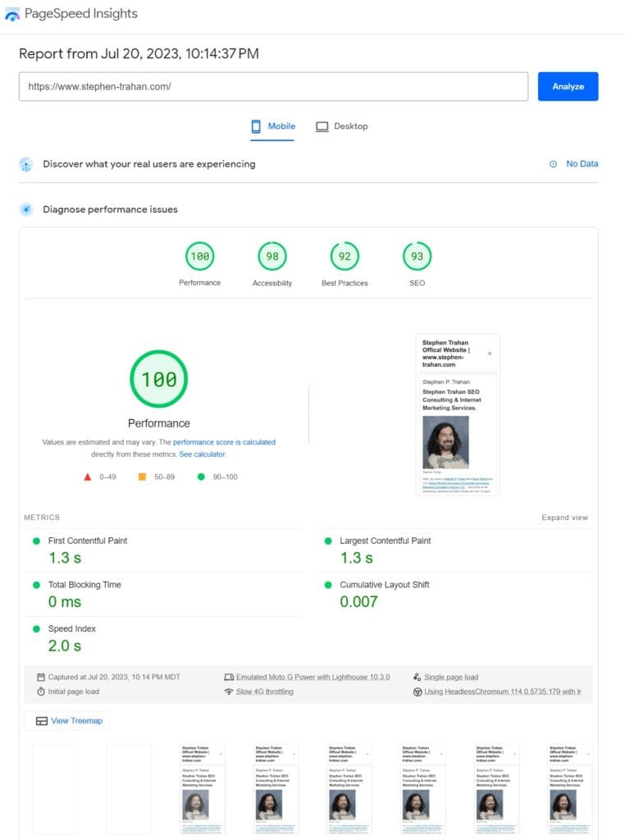The image size is (625, 840).
Task: Click the last filmstrip thumbnail
Action: (570, 788)
